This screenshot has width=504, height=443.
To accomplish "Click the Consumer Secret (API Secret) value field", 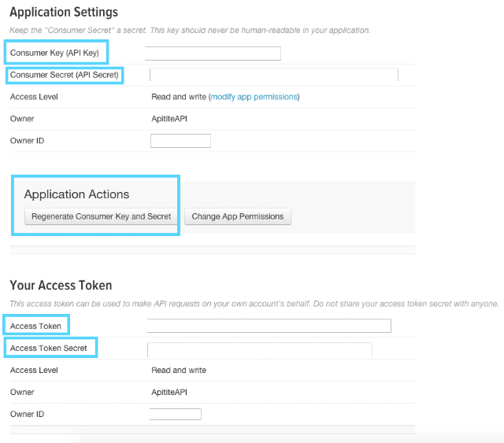I will [274, 75].
